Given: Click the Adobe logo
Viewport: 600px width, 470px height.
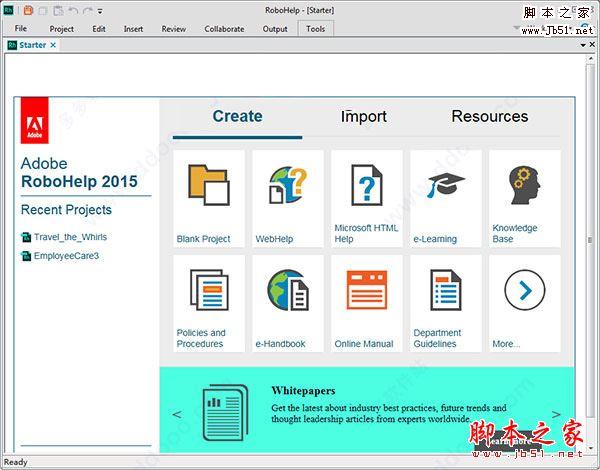Looking at the screenshot, I should tap(34, 120).
